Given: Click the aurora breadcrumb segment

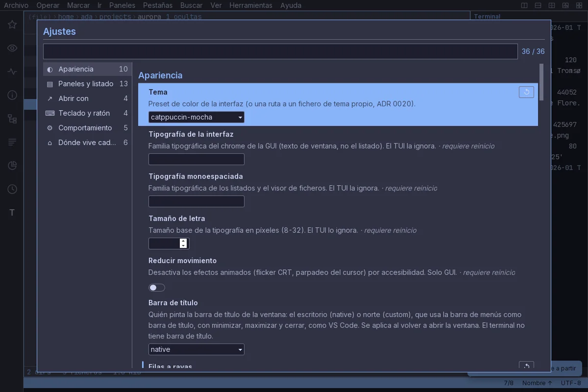Looking at the screenshot, I should [x=149, y=17].
